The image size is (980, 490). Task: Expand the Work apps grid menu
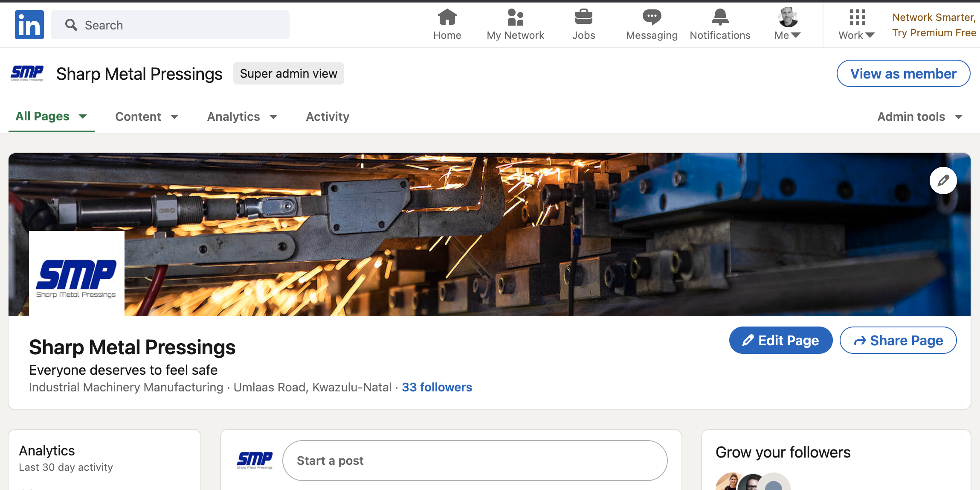click(857, 24)
